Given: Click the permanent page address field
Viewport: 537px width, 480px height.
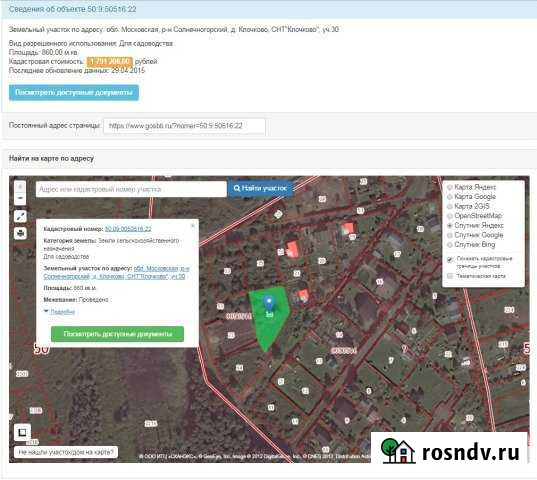Looking at the screenshot, I should (x=184, y=126).
